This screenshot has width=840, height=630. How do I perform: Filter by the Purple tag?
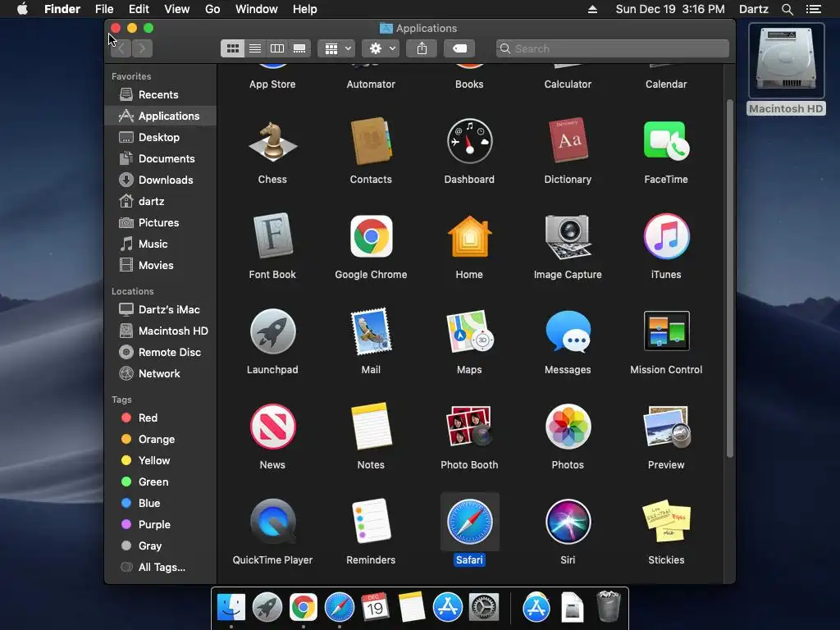[160, 525]
